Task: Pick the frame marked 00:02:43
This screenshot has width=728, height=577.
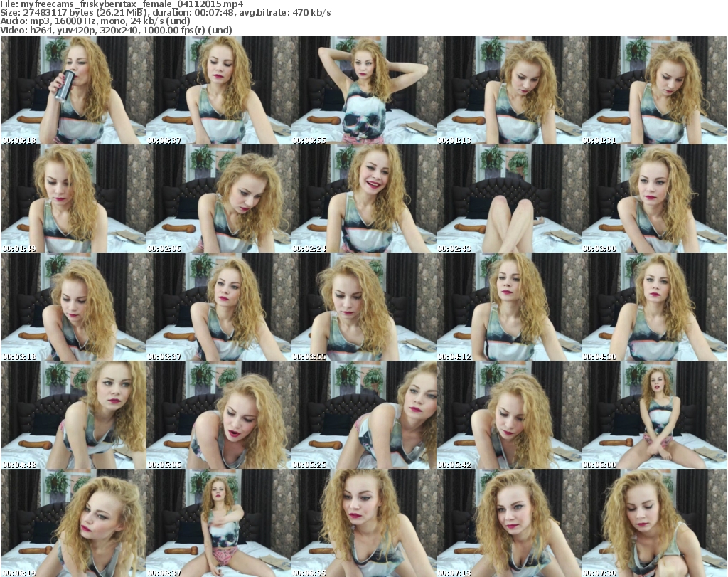Action: click(509, 198)
